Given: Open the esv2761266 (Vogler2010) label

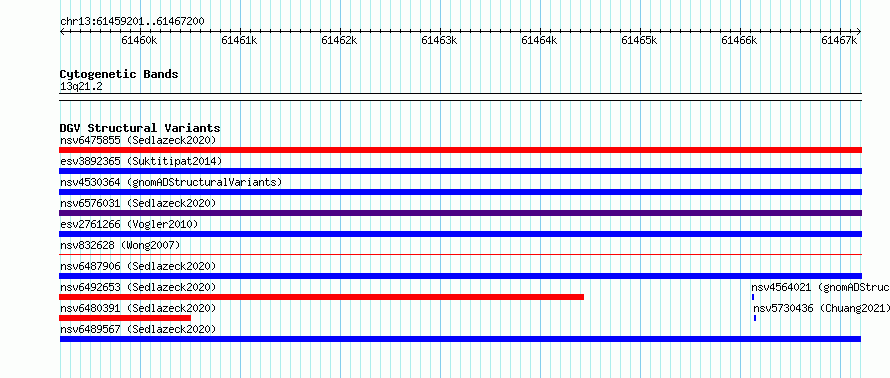Looking at the screenshot, I should click(129, 224).
